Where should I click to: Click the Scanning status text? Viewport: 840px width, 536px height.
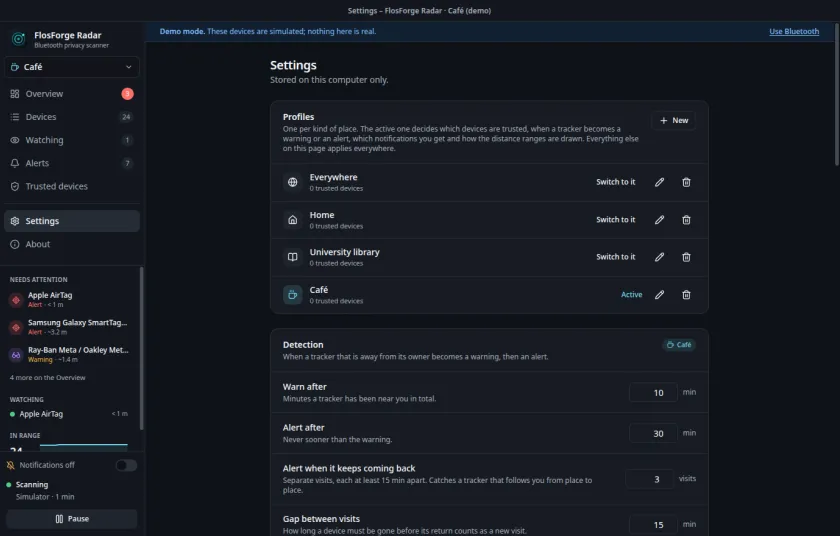pos(32,485)
